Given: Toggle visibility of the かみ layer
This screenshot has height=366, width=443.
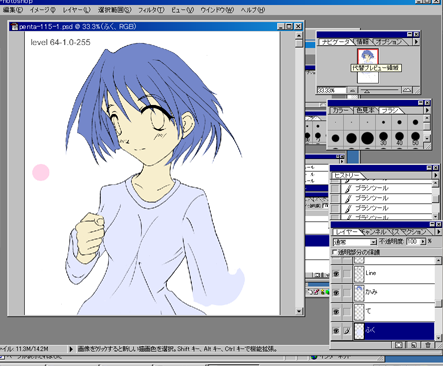Looking at the screenshot, I should 336,293.
